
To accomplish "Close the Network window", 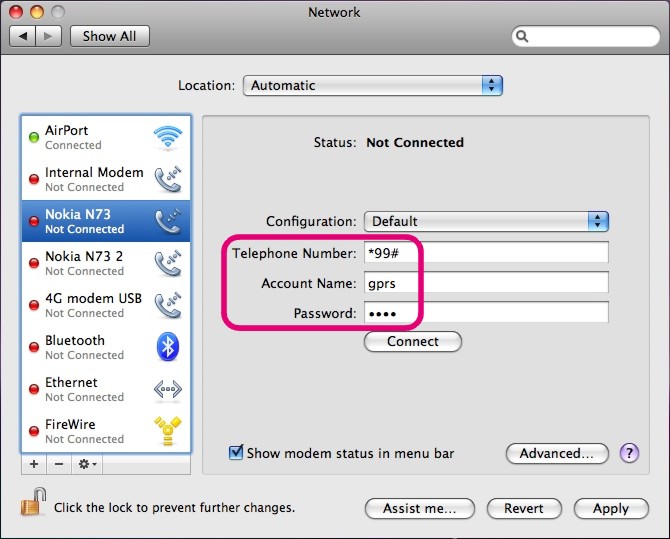I will pos(16,12).
